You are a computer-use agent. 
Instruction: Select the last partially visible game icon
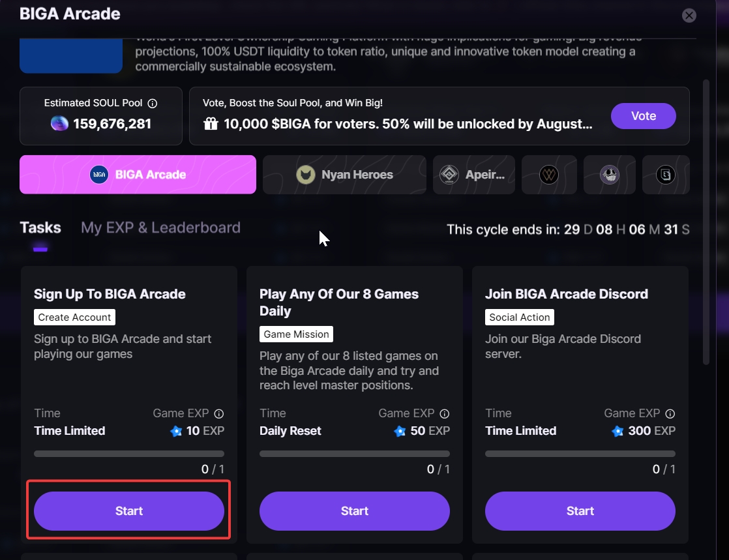click(x=665, y=175)
